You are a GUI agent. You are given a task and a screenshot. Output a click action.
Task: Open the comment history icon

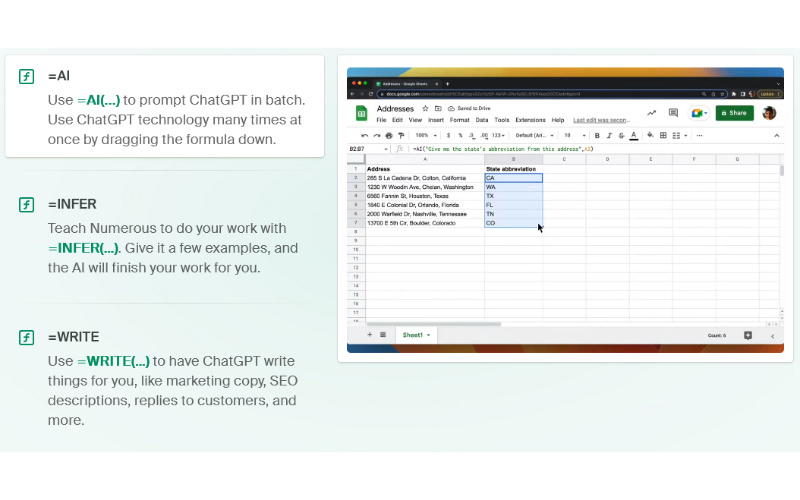(673, 113)
